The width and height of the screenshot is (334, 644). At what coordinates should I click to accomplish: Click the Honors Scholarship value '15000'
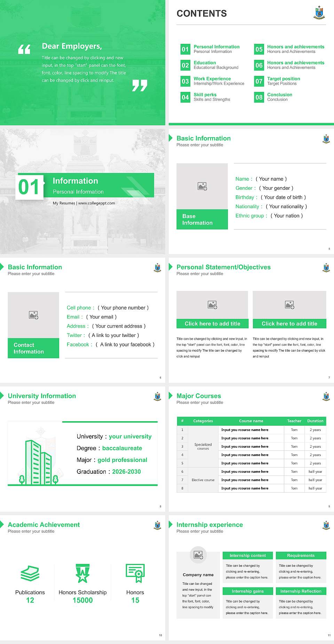[83, 600]
